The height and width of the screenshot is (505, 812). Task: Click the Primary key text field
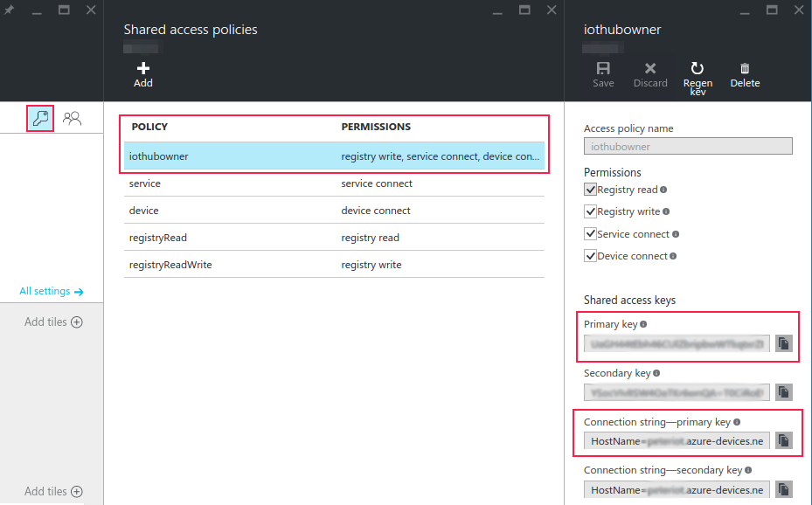tap(677, 343)
